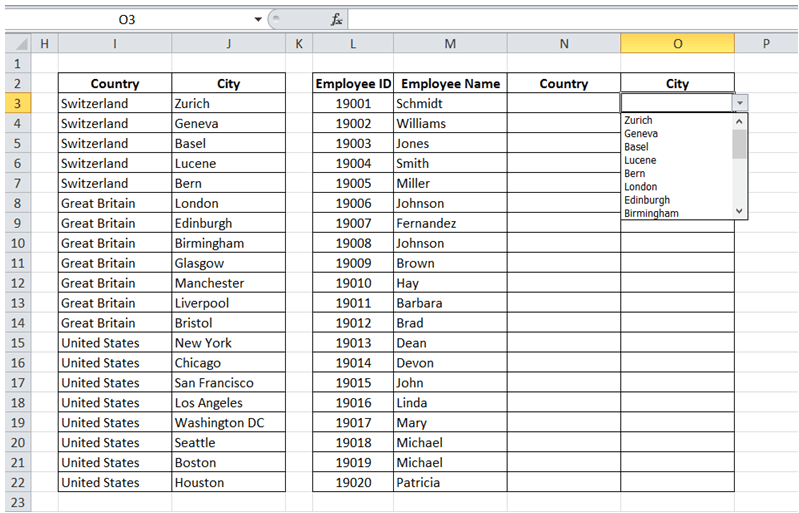This screenshot has width=799, height=513.
Task: Click the dropdown list scrollbar thumb
Action: [x=739, y=144]
